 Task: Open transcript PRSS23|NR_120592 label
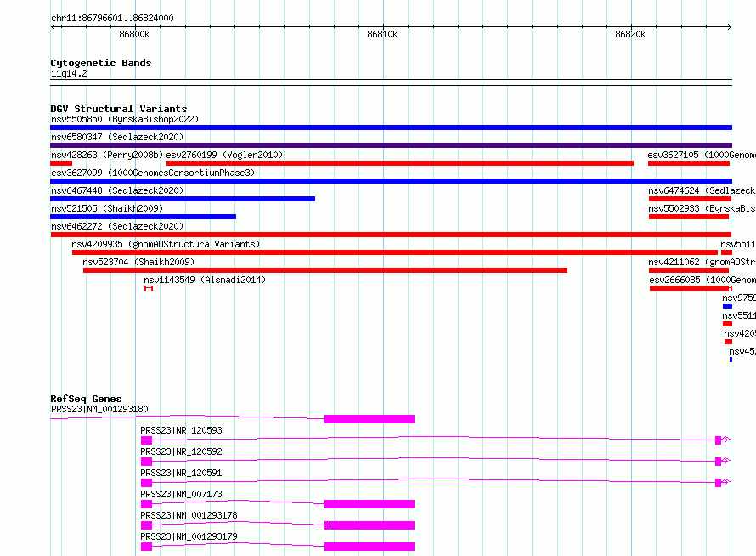[181, 451]
